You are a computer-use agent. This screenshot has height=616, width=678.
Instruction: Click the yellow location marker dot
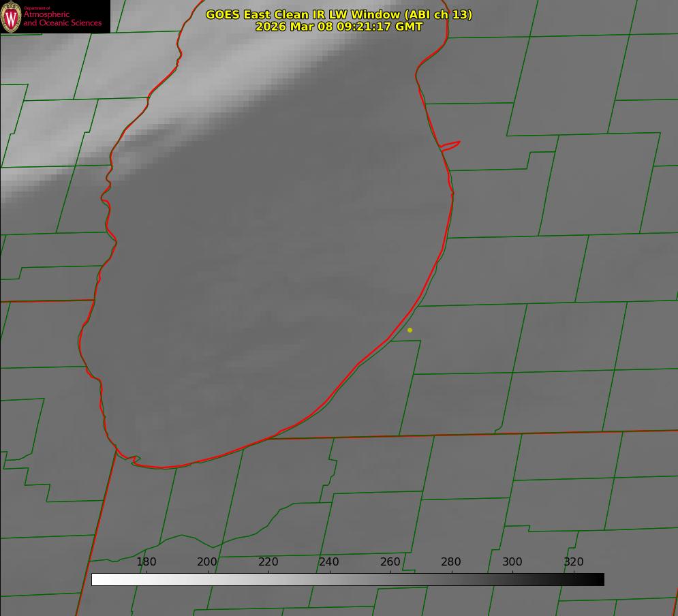pyautogui.click(x=410, y=330)
